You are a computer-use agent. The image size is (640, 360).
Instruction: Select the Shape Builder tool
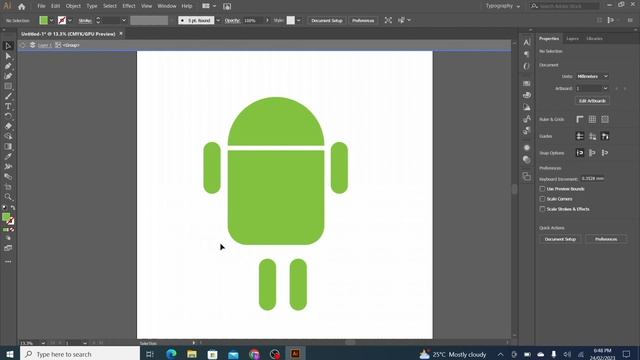pos(8,136)
